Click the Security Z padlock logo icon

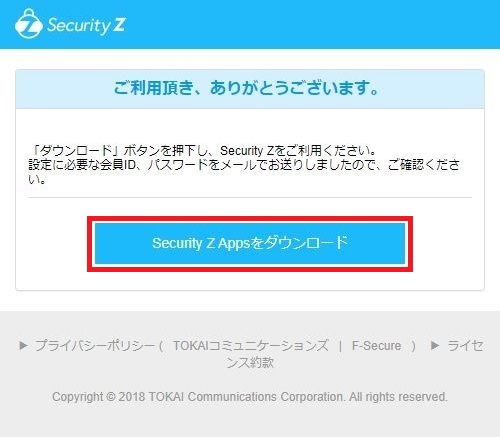point(29,24)
